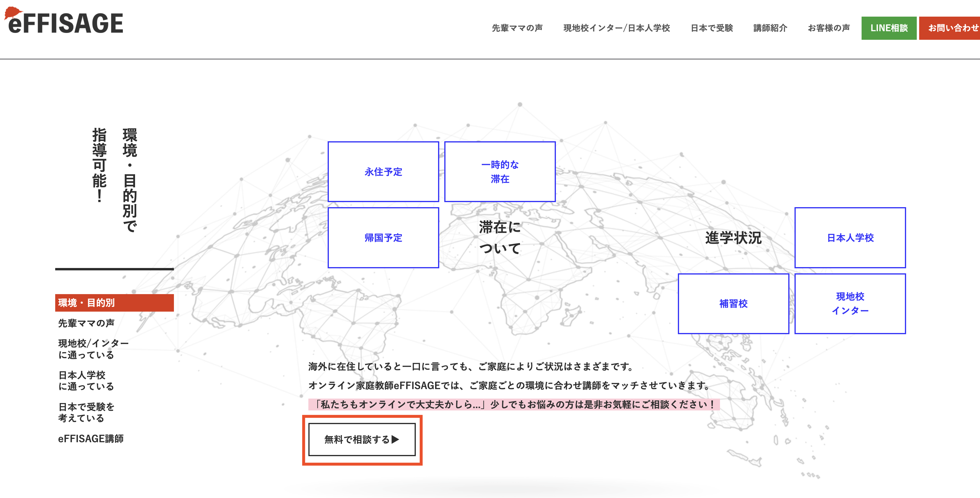Image resolution: width=980 pixels, height=498 pixels.
Task: Select the 日本人学校 box
Action: point(850,238)
